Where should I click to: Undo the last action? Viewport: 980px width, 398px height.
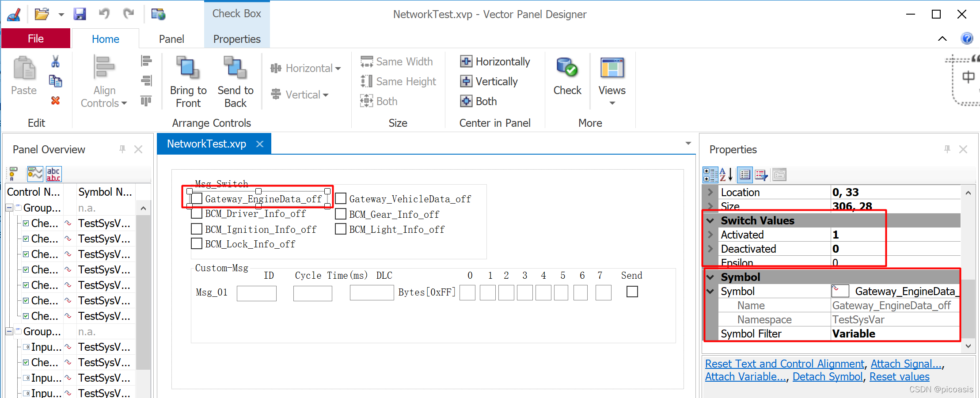click(x=104, y=14)
